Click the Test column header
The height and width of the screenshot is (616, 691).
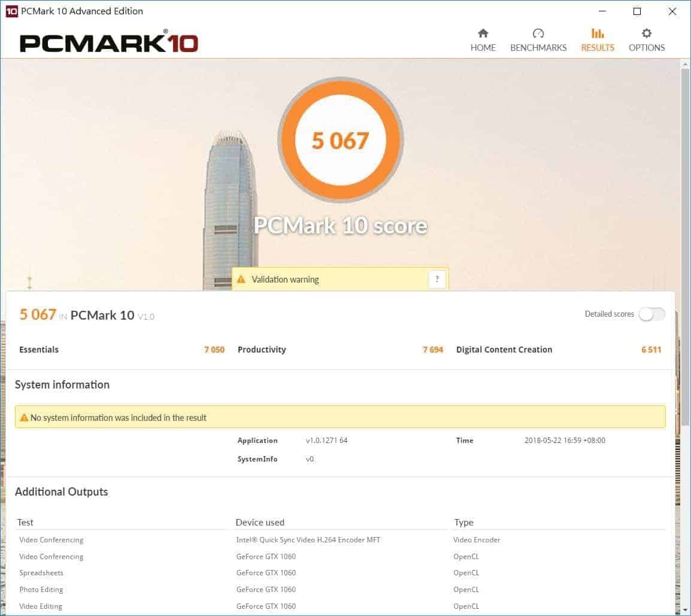(25, 523)
